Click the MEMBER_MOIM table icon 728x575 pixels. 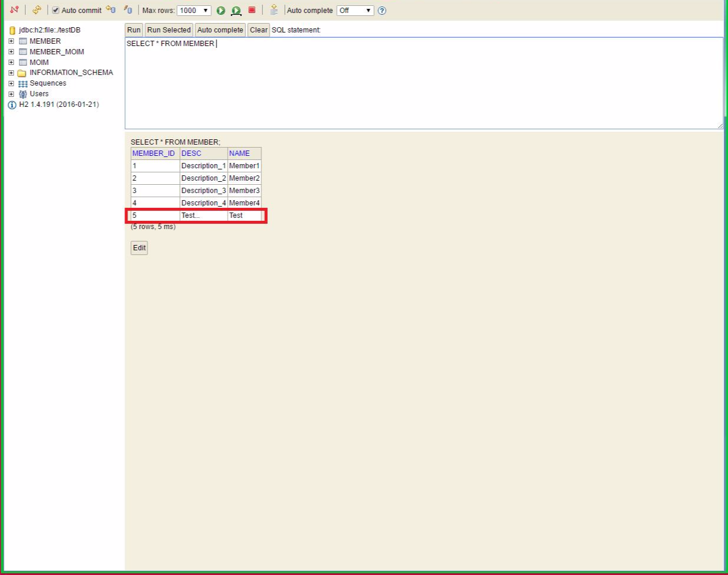tap(23, 52)
